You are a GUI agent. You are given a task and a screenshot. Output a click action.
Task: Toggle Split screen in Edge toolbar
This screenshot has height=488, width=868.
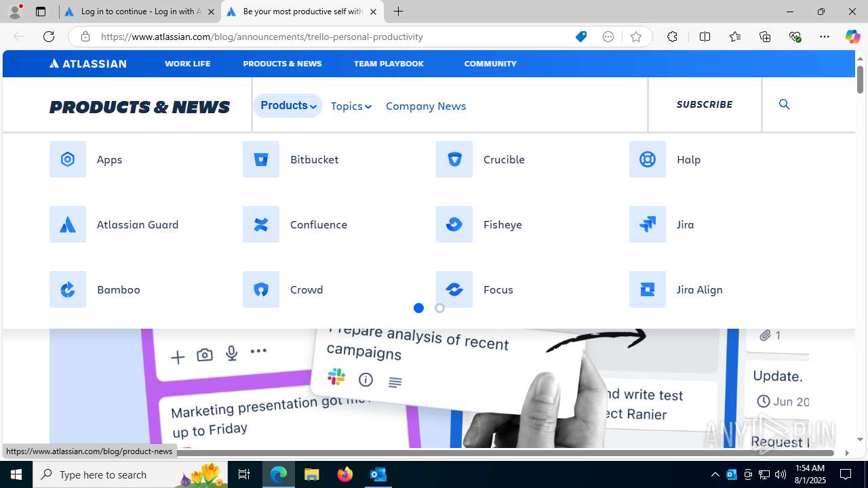pos(705,37)
